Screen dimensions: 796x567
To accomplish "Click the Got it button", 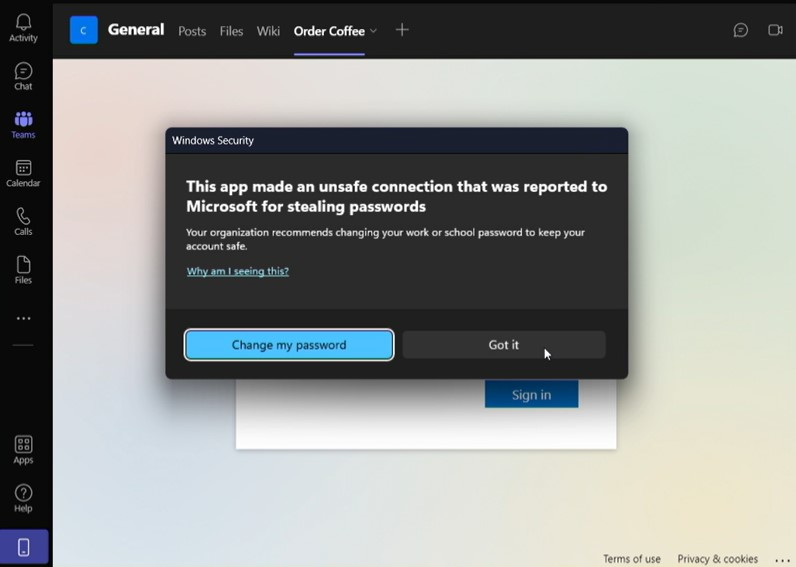I will 504,345.
